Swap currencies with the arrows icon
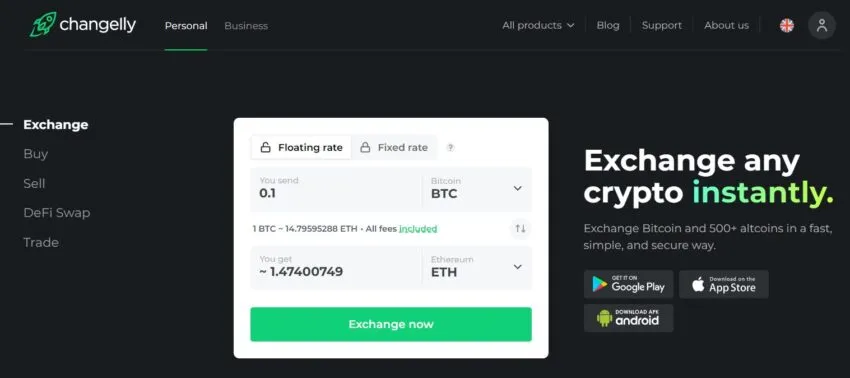Screen dimensions: 850x378 coord(520,228)
